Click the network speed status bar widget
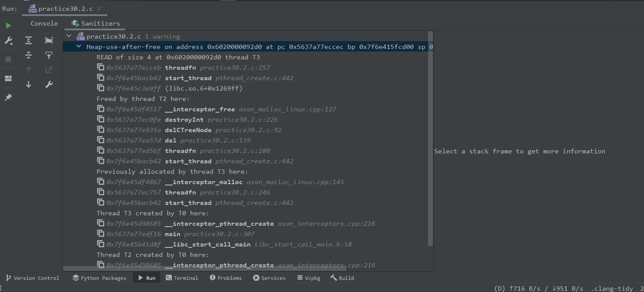Image resolution: width=644 pixels, height=292 pixels. point(538,289)
